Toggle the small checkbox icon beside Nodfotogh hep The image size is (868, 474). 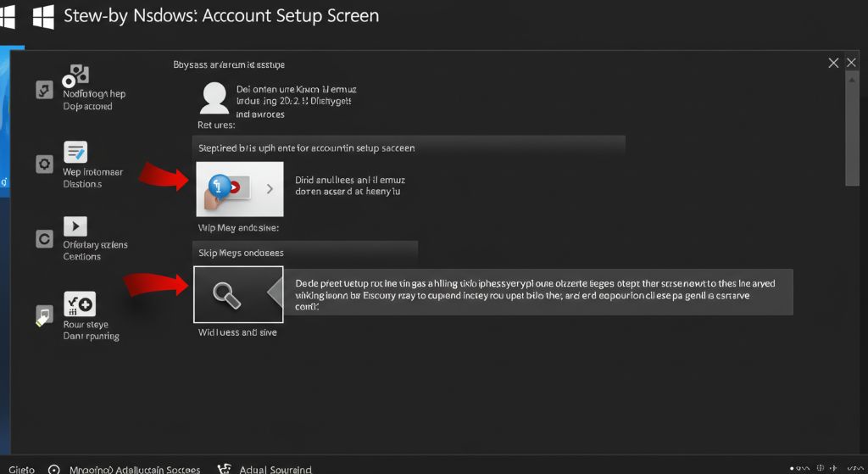click(x=45, y=90)
